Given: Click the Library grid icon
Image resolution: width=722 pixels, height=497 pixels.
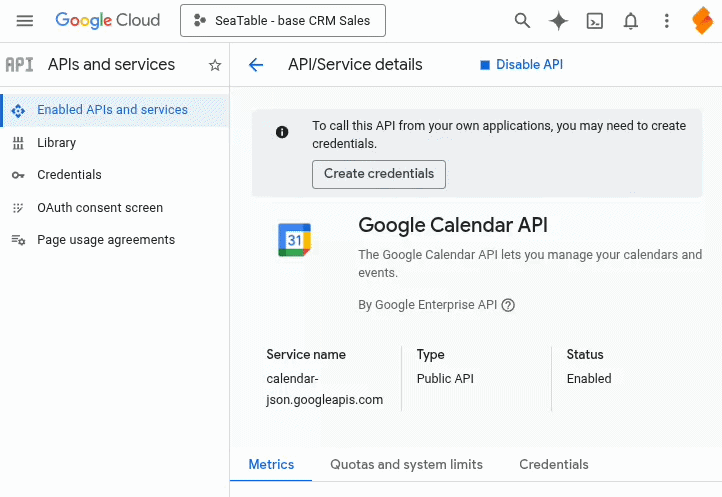Looking at the screenshot, I should pyautogui.click(x=18, y=143).
